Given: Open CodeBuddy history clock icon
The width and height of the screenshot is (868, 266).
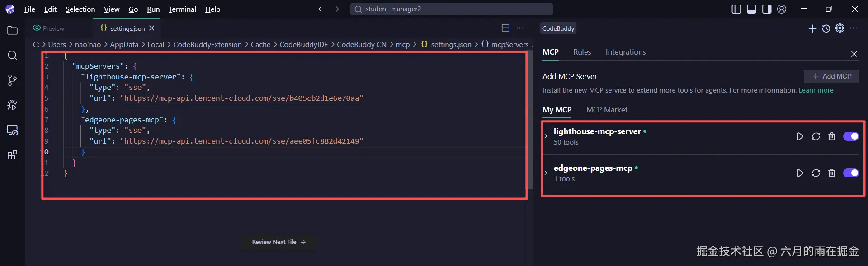Looking at the screenshot, I should tap(826, 28).
